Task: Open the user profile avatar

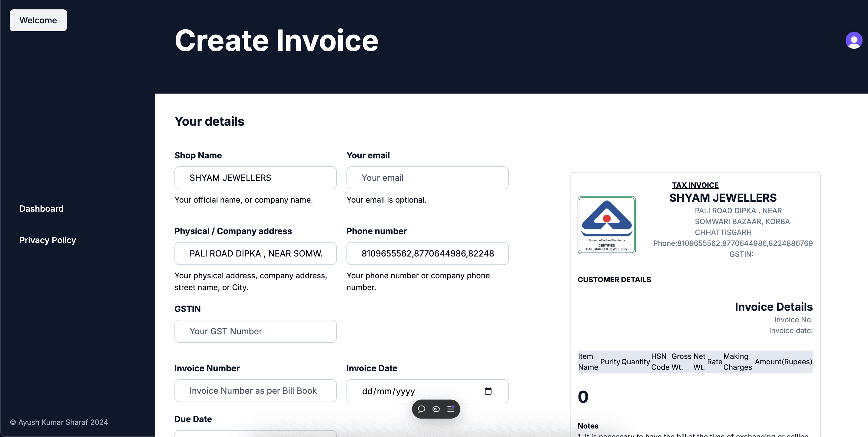Action: (853, 41)
